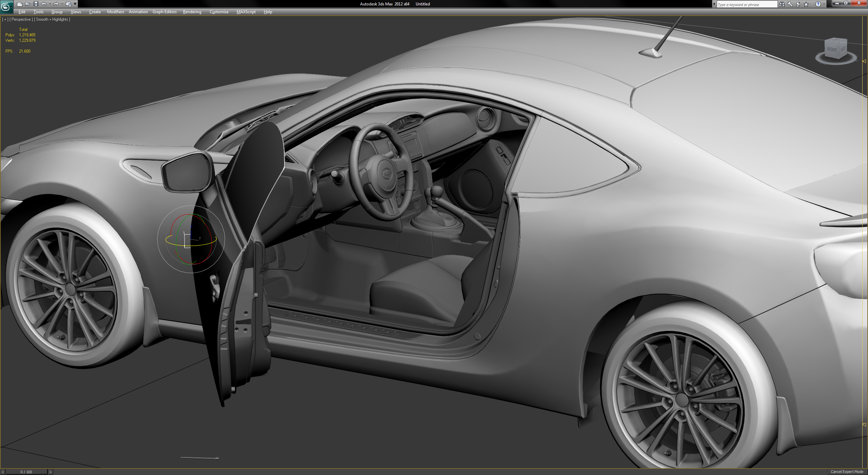Open the Project Folder icon

[69, 4]
